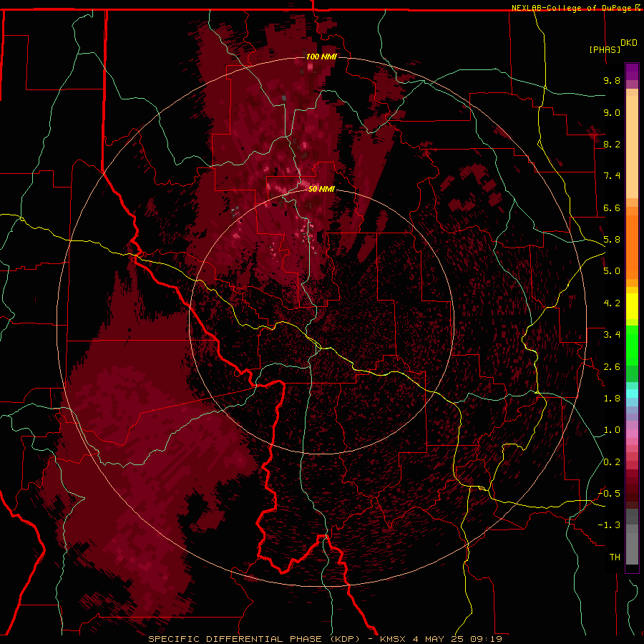Click the 5.8 scale value

[612, 240]
